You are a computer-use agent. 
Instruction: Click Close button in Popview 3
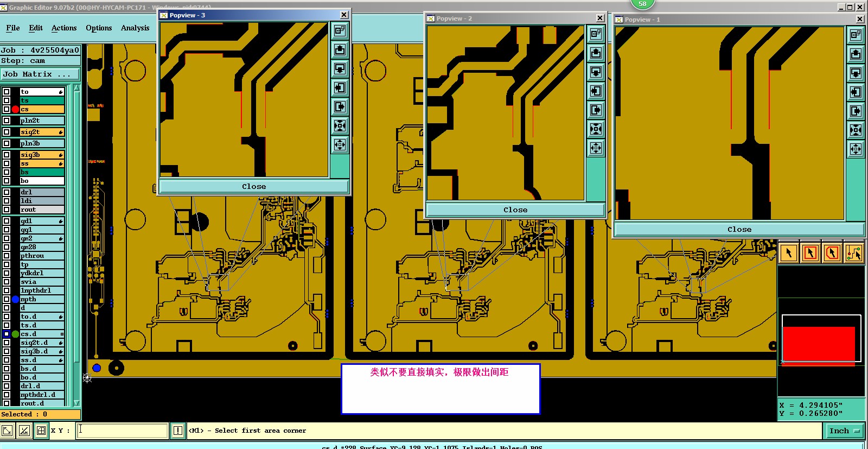point(254,186)
